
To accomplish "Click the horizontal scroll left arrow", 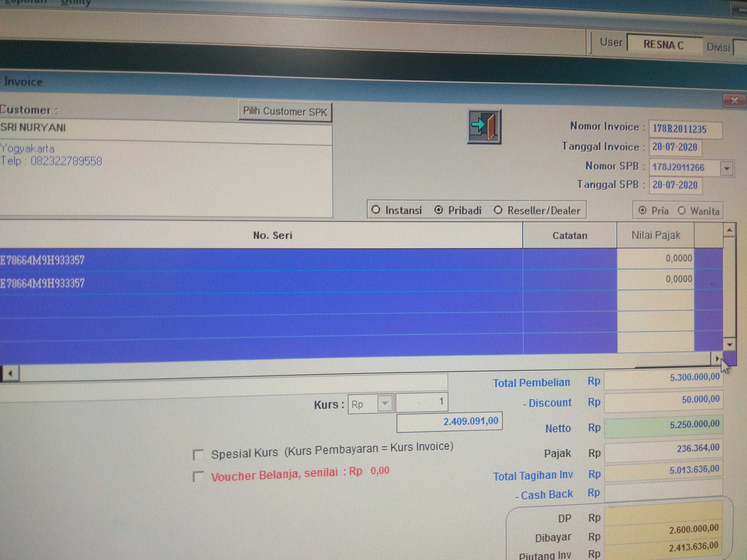I will point(10,374).
